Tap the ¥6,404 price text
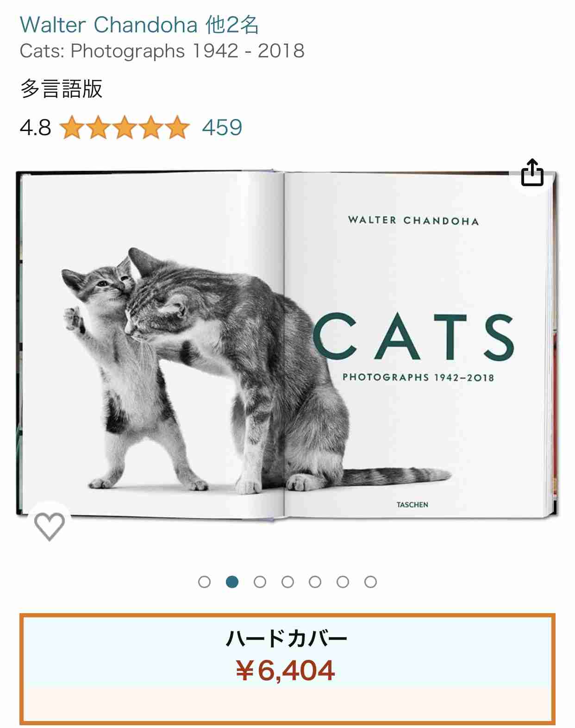This screenshot has height=728, width=575. pos(285,670)
